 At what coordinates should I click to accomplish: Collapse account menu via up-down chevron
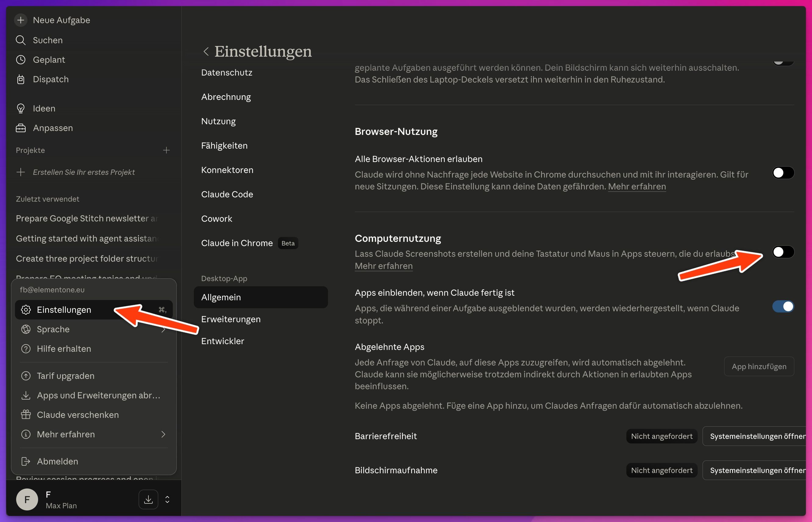(x=167, y=499)
